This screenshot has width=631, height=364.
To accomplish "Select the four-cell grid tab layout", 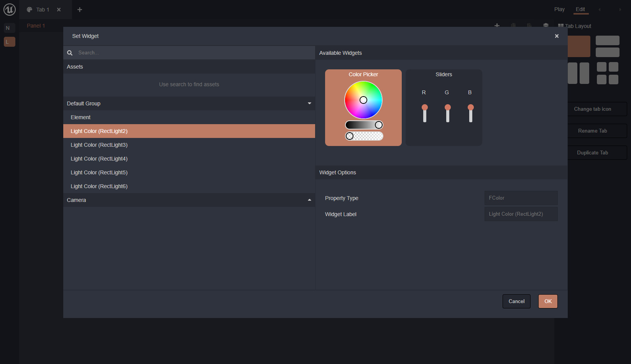I will (x=607, y=73).
